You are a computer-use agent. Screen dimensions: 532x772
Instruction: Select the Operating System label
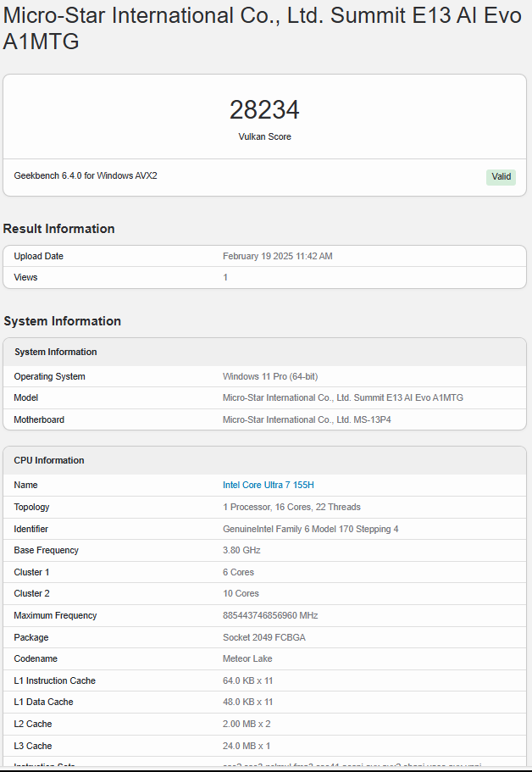50,376
